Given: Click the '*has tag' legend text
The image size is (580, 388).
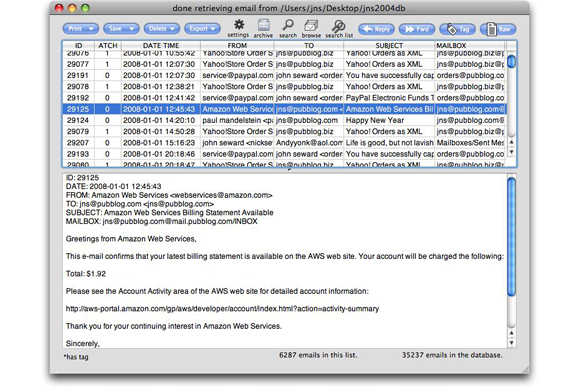Looking at the screenshot, I should [x=76, y=357].
